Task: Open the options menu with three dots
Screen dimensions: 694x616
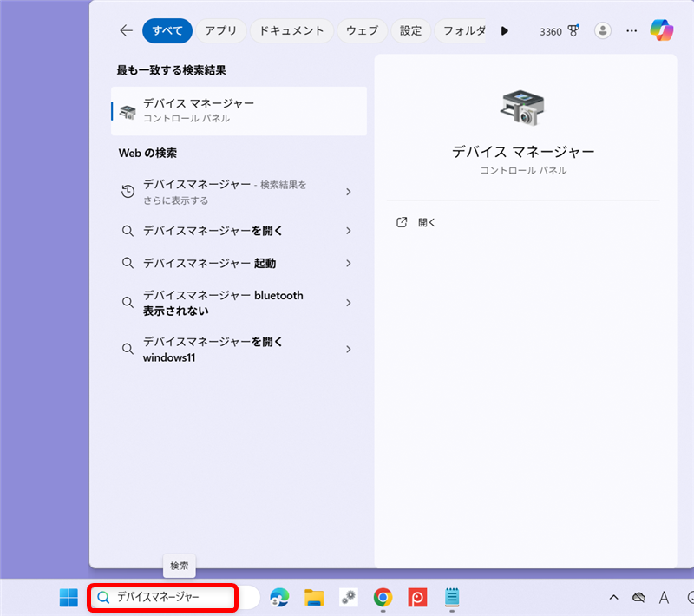Action: tap(632, 31)
